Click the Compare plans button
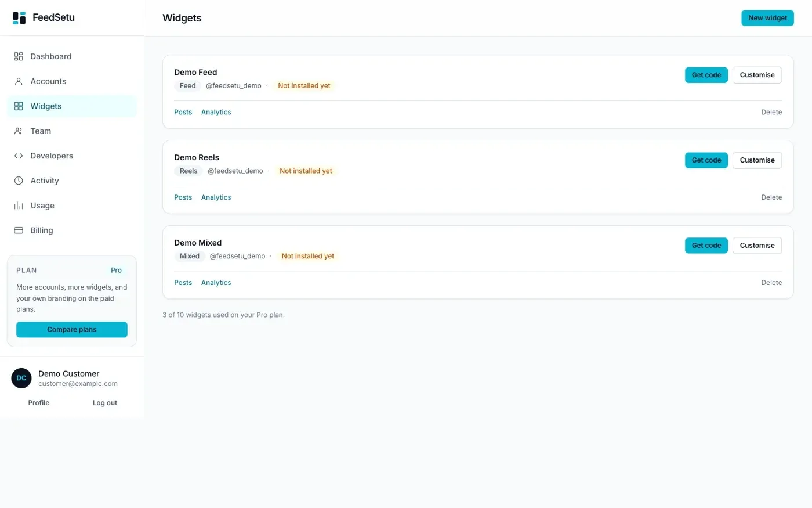Image resolution: width=812 pixels, height=508 pixels. pyautogui.click(x=72, y=330)
